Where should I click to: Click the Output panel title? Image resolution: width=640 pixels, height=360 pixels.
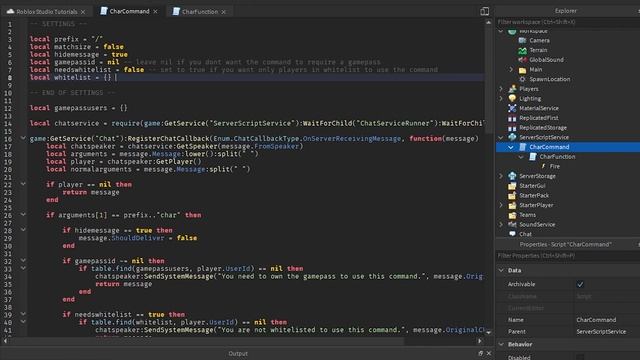point(238,353)
